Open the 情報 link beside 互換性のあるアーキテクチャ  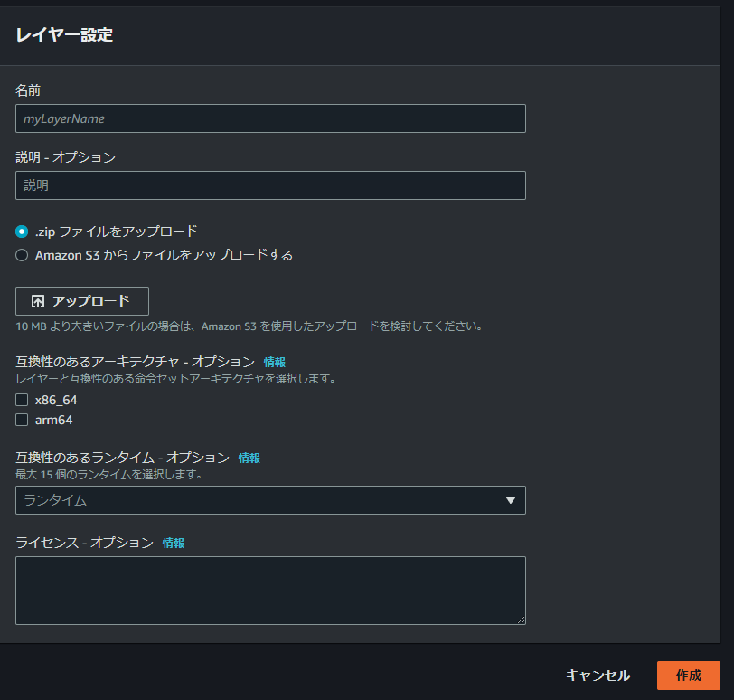(x=274, y=361)
